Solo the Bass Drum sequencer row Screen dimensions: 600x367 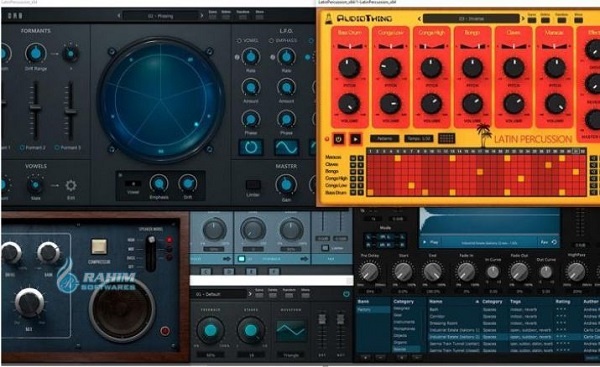click(360, 192)
